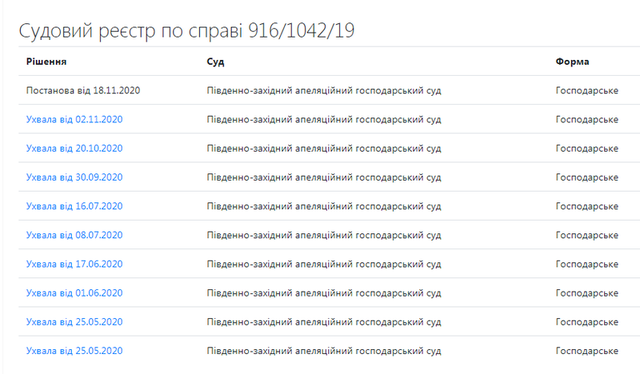Image resolution: width=640 pixels, height=374 pixels.
Task: Click the Судовий реєстр по справі 916/1042/19 heading
Action: [187, 31]
